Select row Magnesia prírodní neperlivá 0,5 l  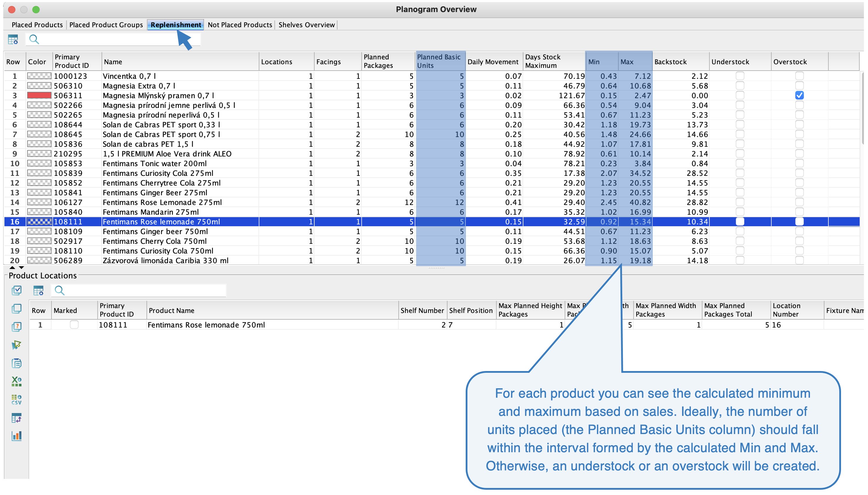[x=432, y=115]
